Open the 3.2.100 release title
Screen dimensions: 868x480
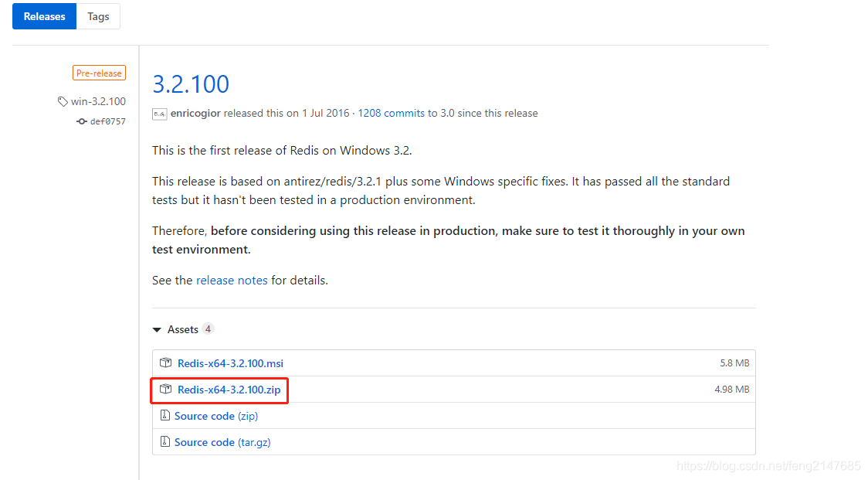coord(191,84)
